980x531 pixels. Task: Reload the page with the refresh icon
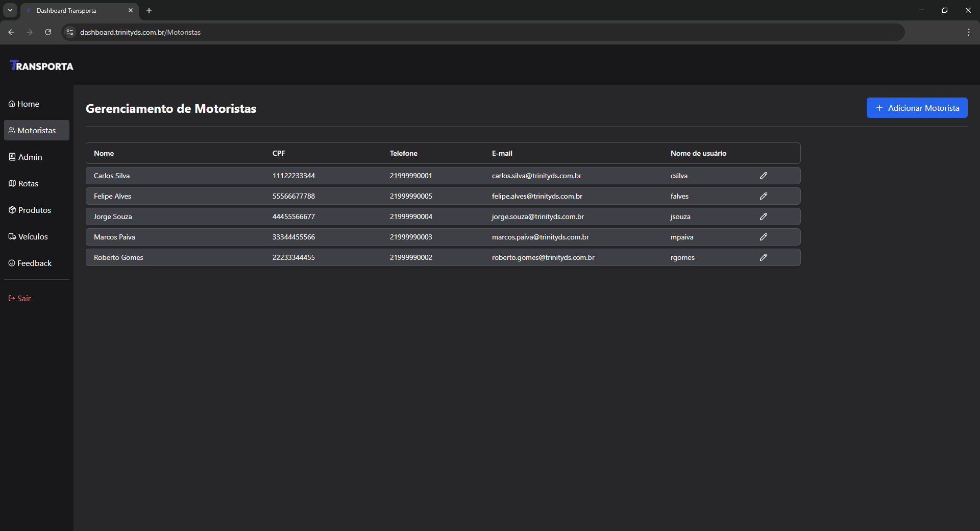[x=48, y=32]
